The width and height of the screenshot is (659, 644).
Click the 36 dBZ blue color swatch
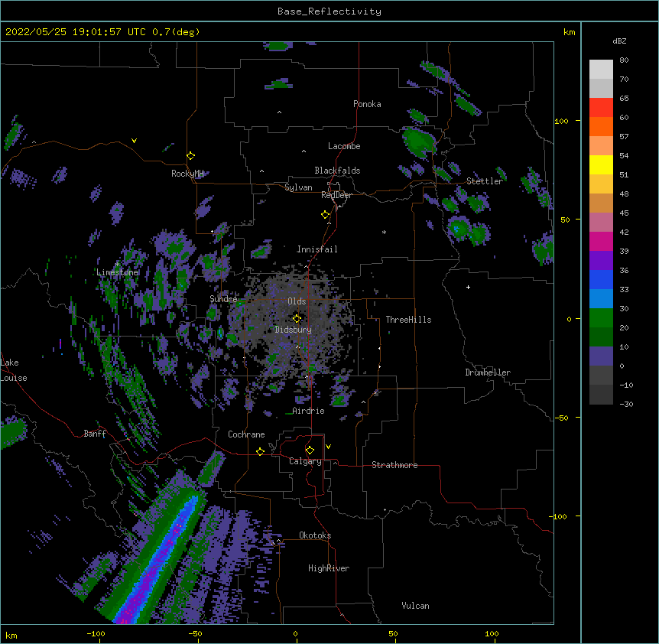point(601,279)
